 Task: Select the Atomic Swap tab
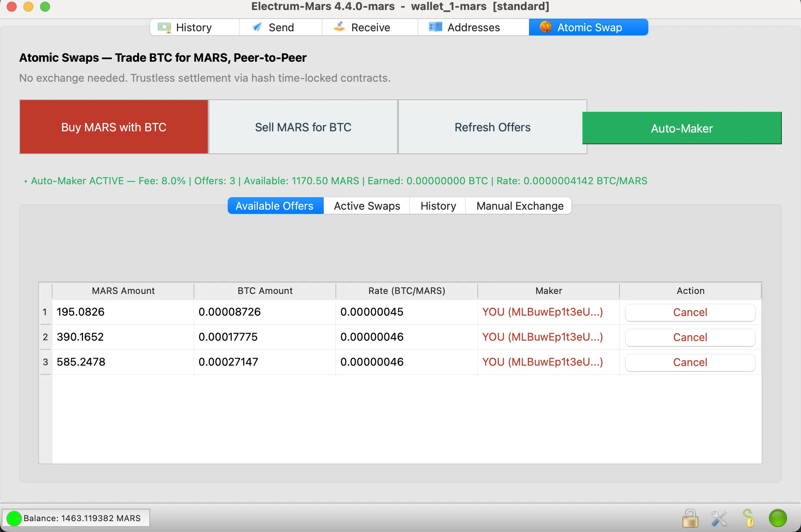click(x=588, y=28)
